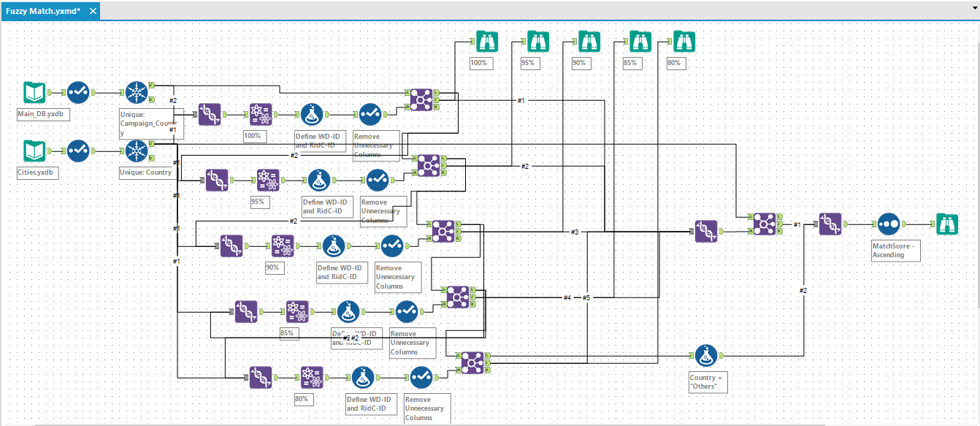Click the Browse tool above the 85% label
Screen dimensions: 980x426
[x=639, y=42]
